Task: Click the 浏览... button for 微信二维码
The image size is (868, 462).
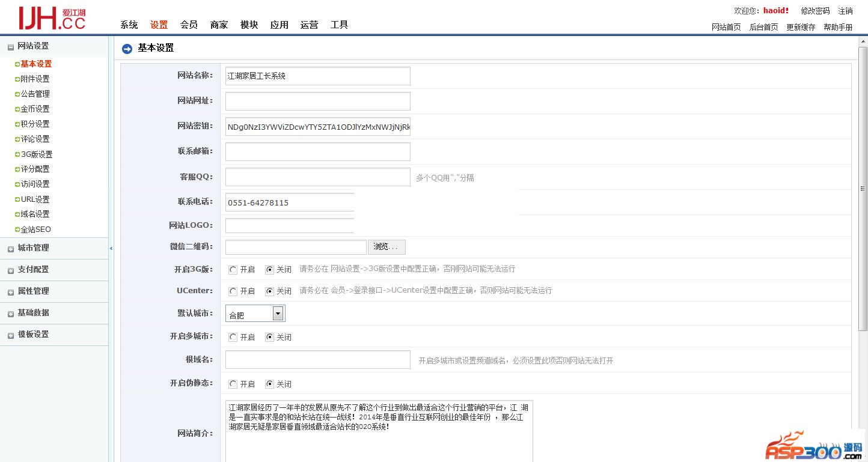Action: point(386,247)
